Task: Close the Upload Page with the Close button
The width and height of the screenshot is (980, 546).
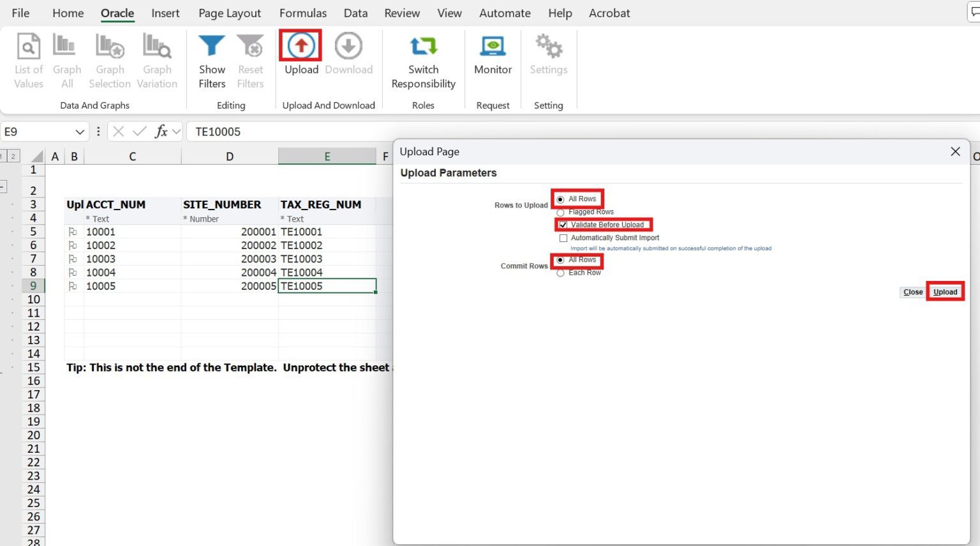Action: coord(912,291)
